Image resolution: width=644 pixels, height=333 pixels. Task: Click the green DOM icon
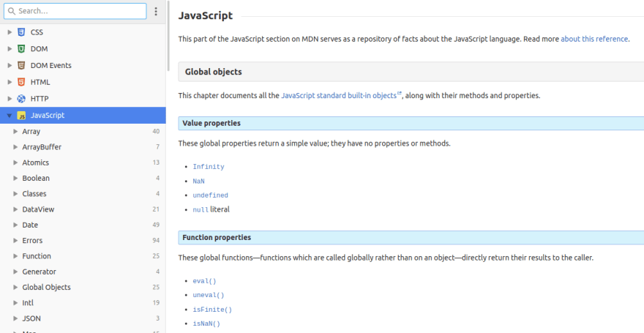21,49
